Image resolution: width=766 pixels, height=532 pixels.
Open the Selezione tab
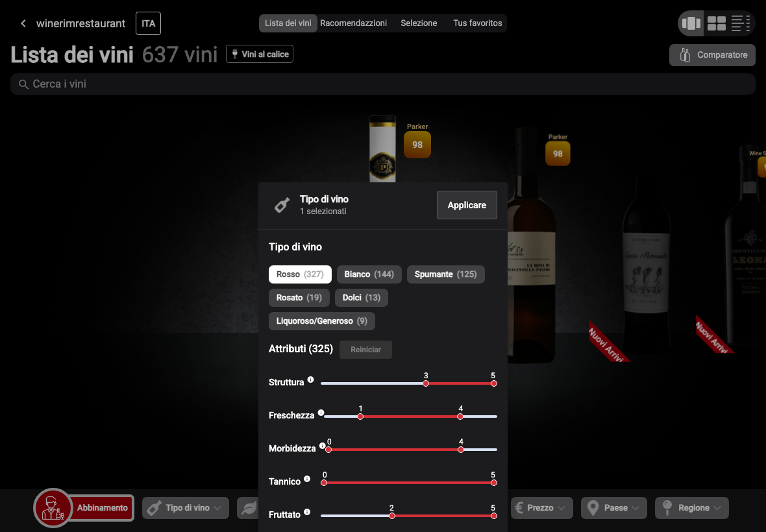point(419,23)
